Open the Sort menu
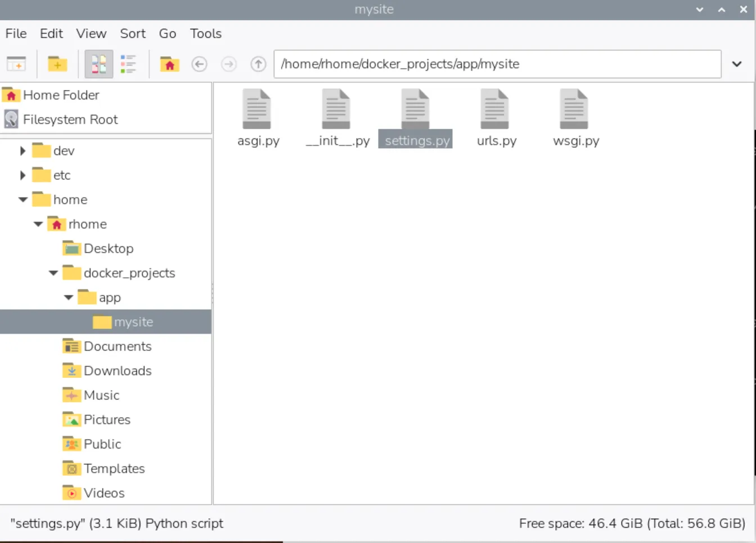Image resolution: width=756 pixels, height=543 pixels. (133, 34)
